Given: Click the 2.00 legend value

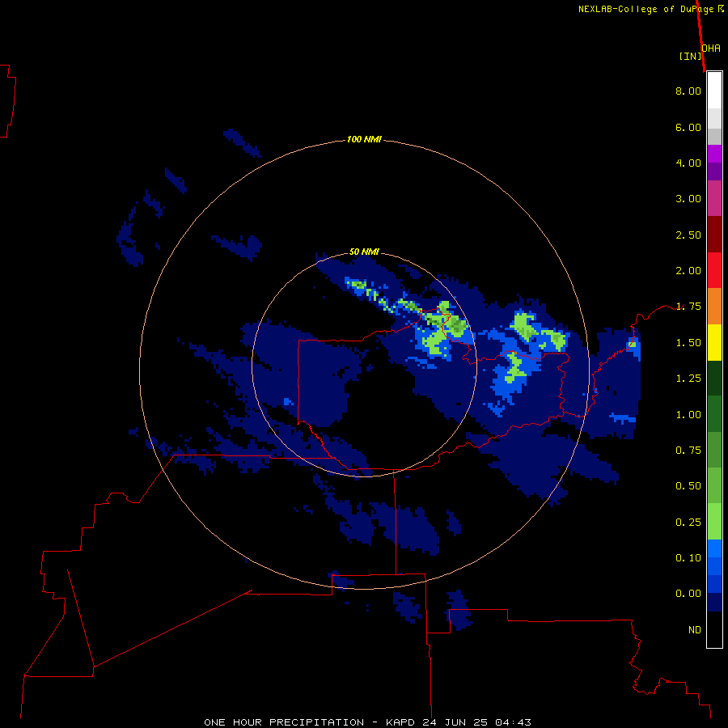Looking at the screenshot, I should pyautogui.click(x=688, y=271).
